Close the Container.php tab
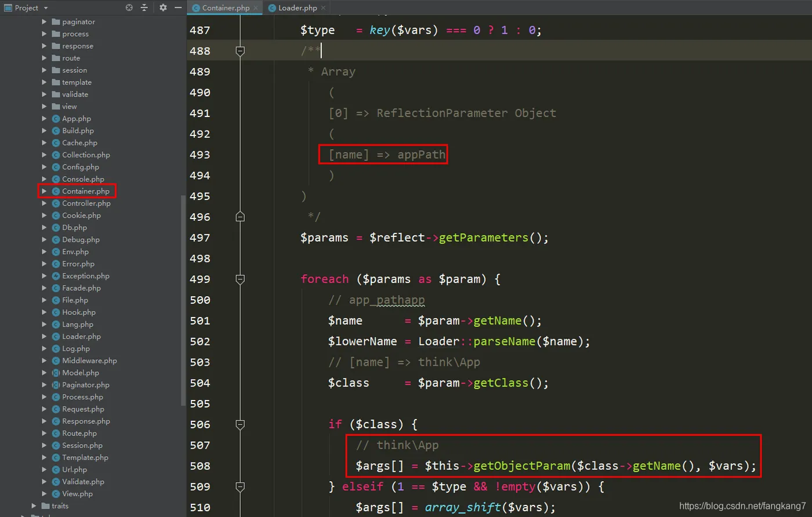812x517 pixels. pos(256,8)
